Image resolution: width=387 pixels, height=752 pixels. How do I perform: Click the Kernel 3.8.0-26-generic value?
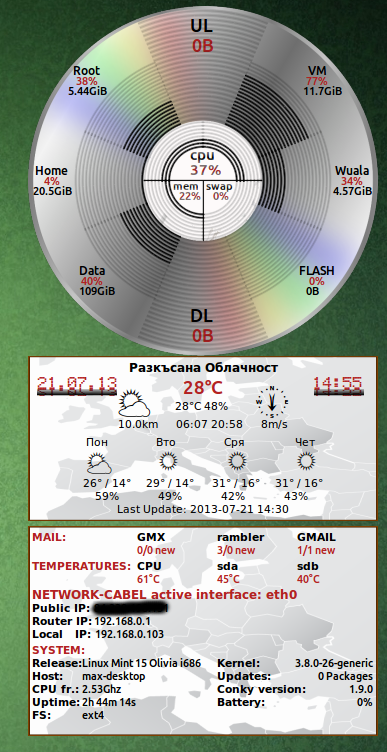point(334,663)
